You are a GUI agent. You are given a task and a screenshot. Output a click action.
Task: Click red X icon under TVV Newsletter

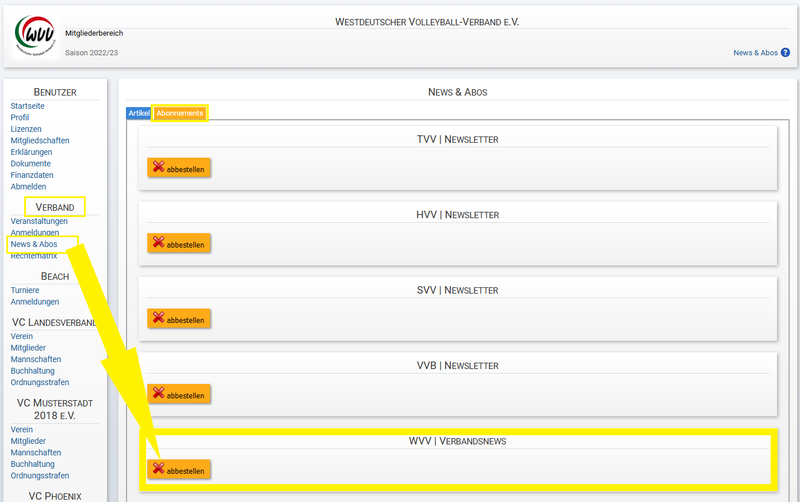(158, 167)
